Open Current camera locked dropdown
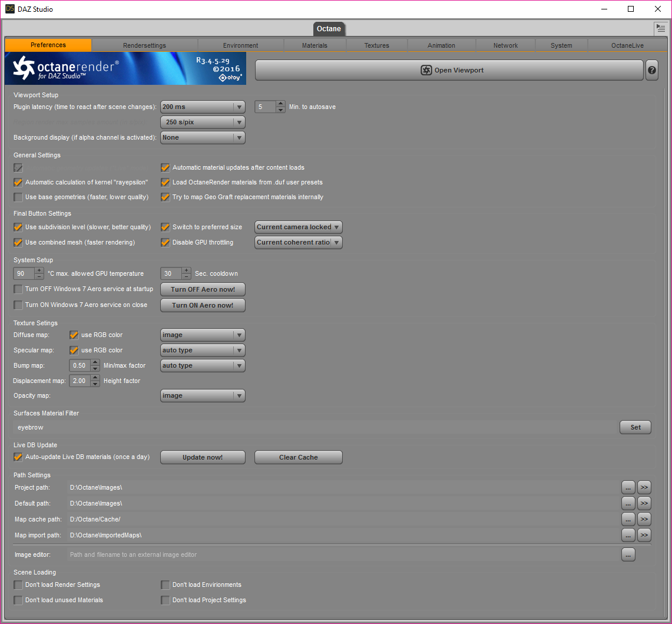The height and width of the screenshot is (624, 672). [298, 227]
